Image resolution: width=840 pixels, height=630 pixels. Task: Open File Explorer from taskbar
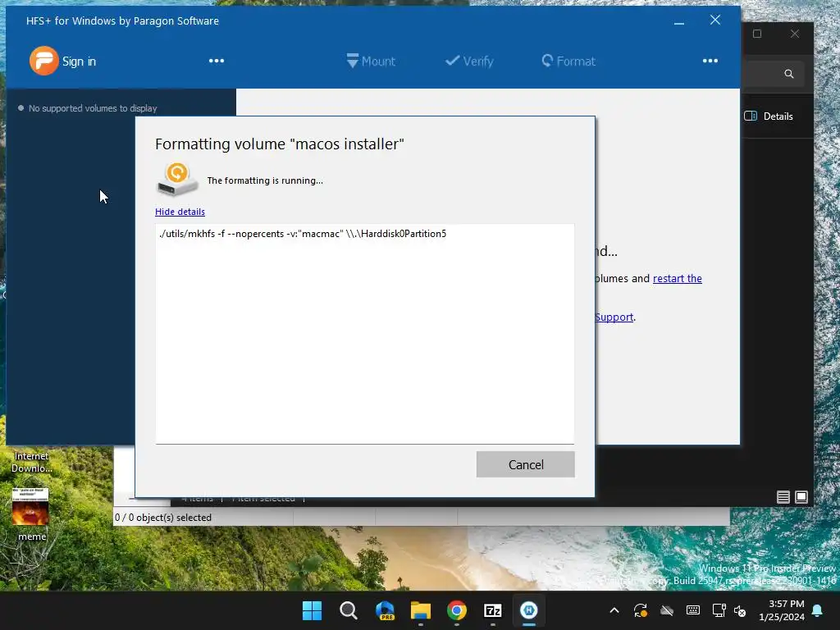pyautogui.click(x=421, y=610)
